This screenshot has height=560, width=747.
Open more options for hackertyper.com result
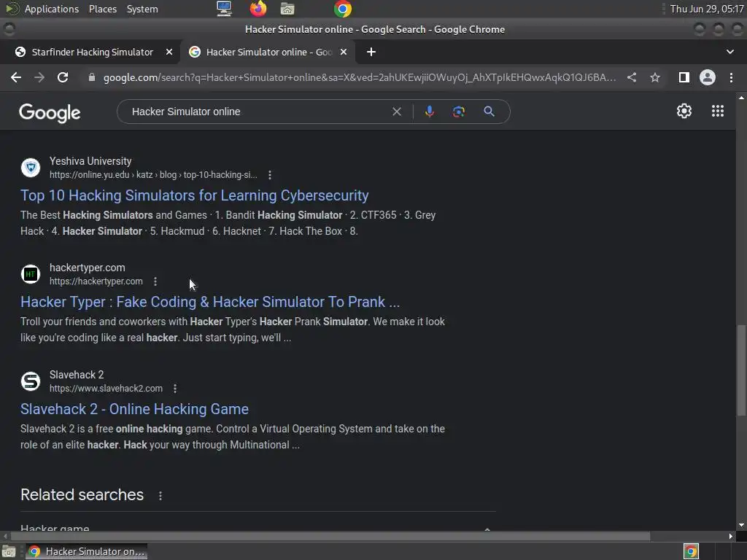pyautogui.click(x=155, y=282)
